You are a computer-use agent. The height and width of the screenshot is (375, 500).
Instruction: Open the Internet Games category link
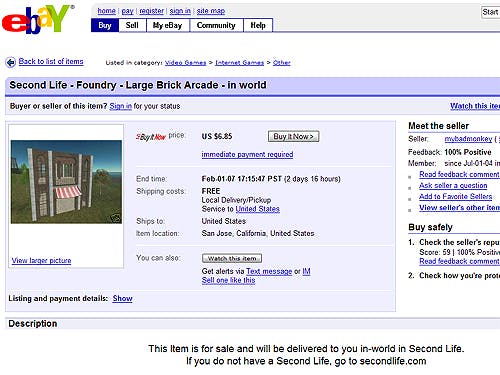pos(239,63)
